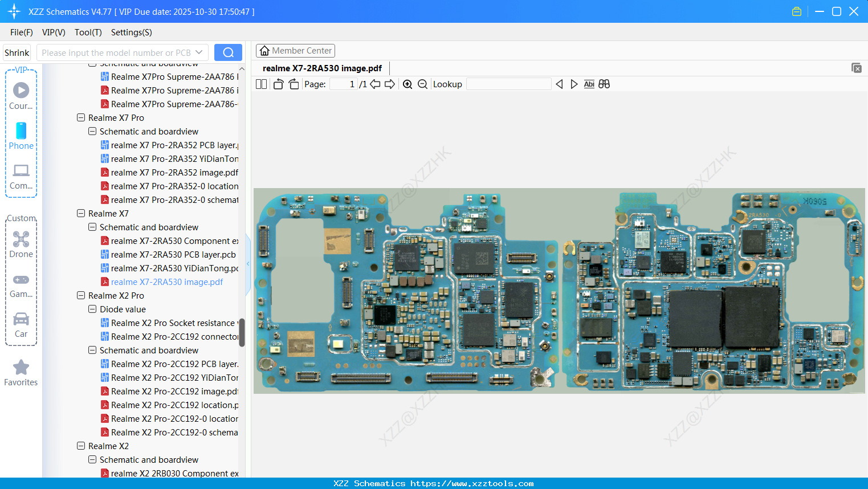Open realme X7-2RA530 Component file
The height and width of the screenshot is (489, 868).
[169, 241]
